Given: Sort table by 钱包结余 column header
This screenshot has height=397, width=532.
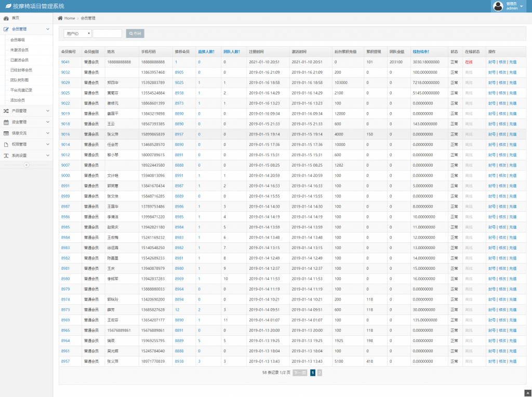Looking at the screenshot, I should pyautogui.click(x=421, y=52).
